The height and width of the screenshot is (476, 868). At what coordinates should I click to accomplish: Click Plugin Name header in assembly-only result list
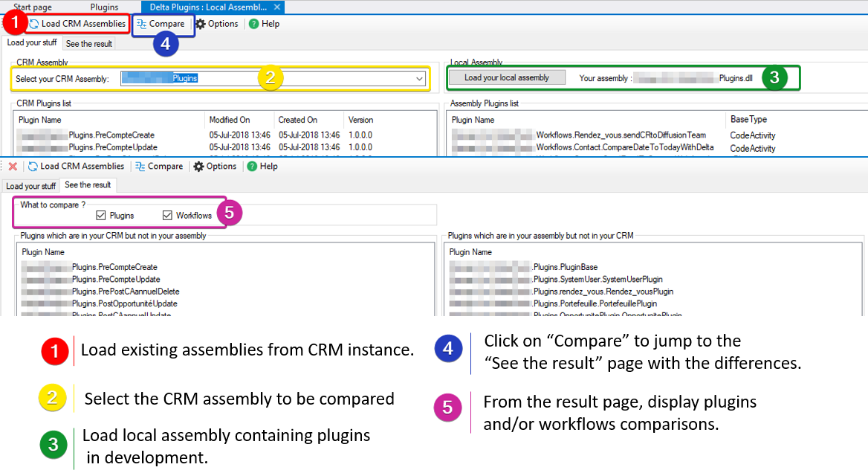point(470,252)
